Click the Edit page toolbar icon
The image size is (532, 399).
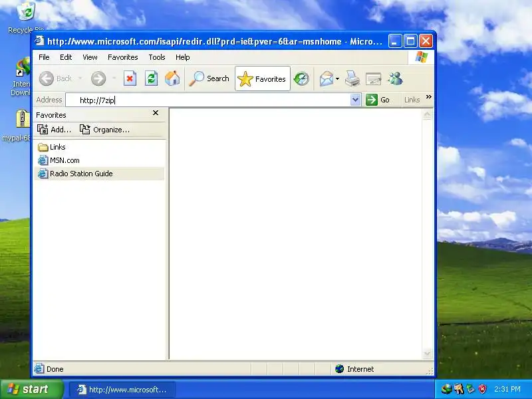[x=374, y=78]
